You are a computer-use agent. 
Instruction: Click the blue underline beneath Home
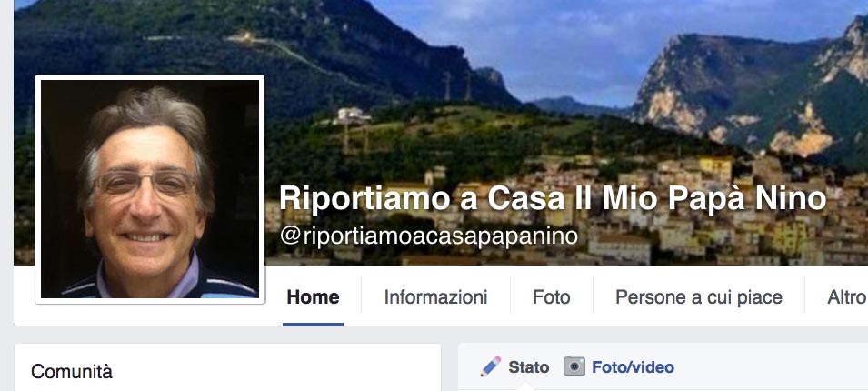click(x=313, y=325)
